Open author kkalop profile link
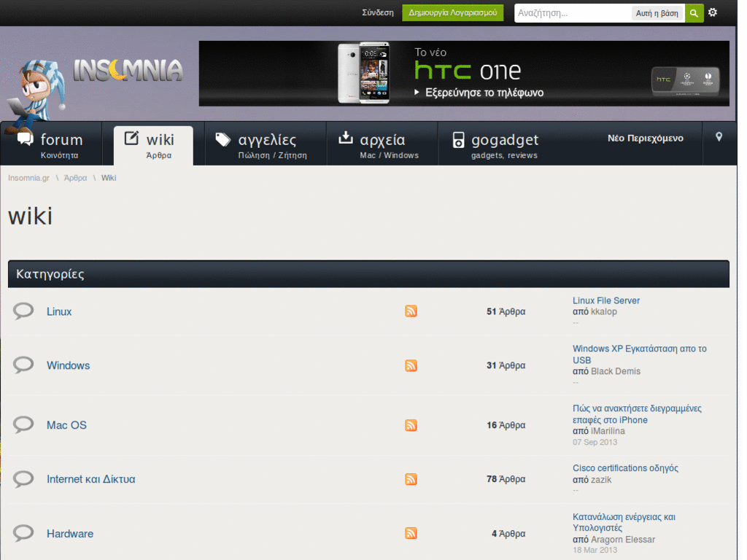 pos(603,311)
